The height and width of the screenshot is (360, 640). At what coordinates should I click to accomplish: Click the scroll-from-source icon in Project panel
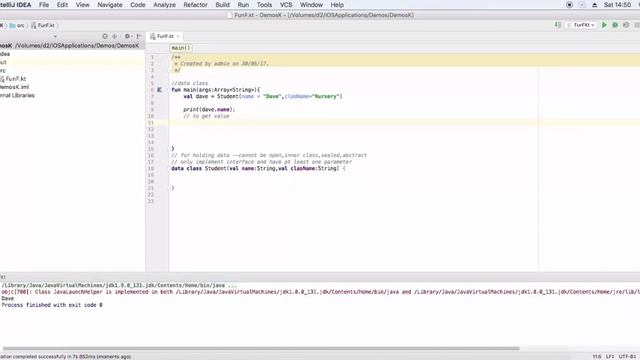click(x=105, y=36)
